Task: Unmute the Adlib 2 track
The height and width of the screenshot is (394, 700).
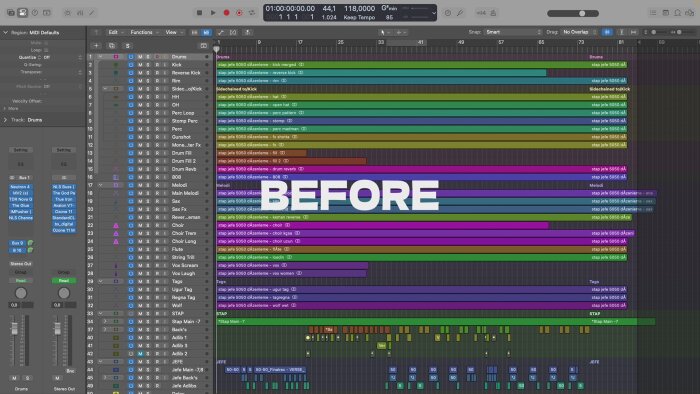Action: pos(140,354)
